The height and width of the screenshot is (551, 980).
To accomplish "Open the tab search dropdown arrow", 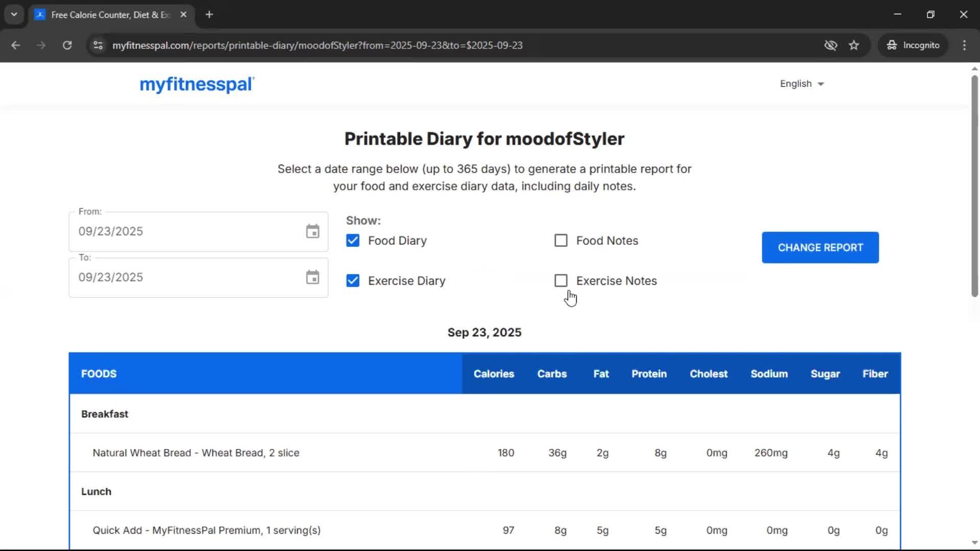I will pyautogui.click(x=14, y=14).
